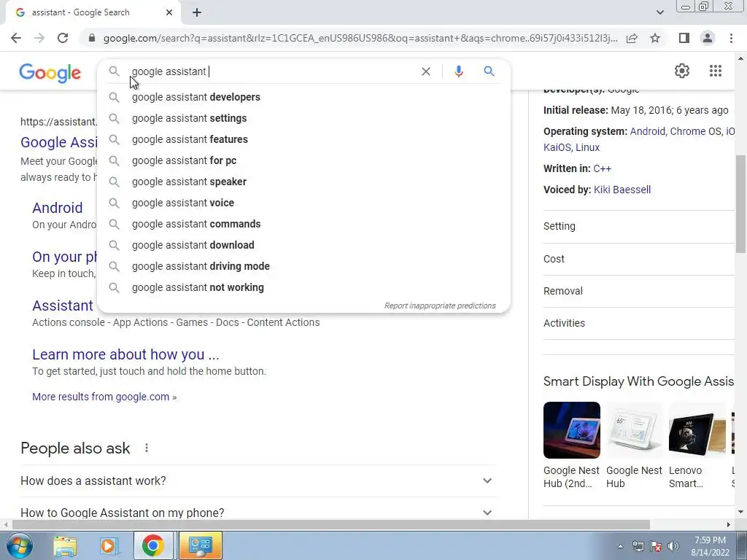The width and height of the screenshot is (747, 560).
Task: Submit search with blue magnifier icon
Action: click(489, 71)
